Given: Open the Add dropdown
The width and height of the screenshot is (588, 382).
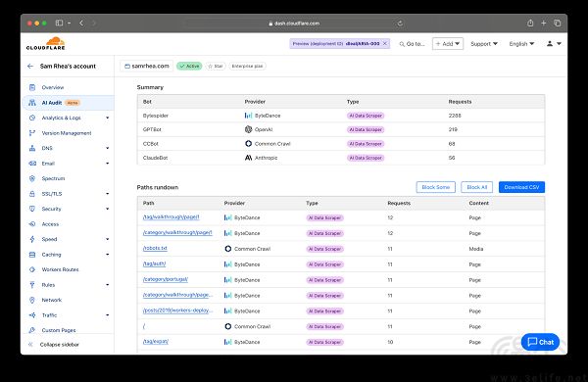Looking at the screenshot, I should click(448, 44).
